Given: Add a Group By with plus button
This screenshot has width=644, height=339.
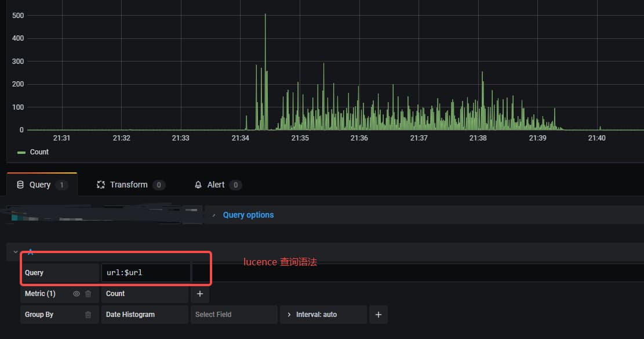Looking at the screenshot, I should point(379,315).
